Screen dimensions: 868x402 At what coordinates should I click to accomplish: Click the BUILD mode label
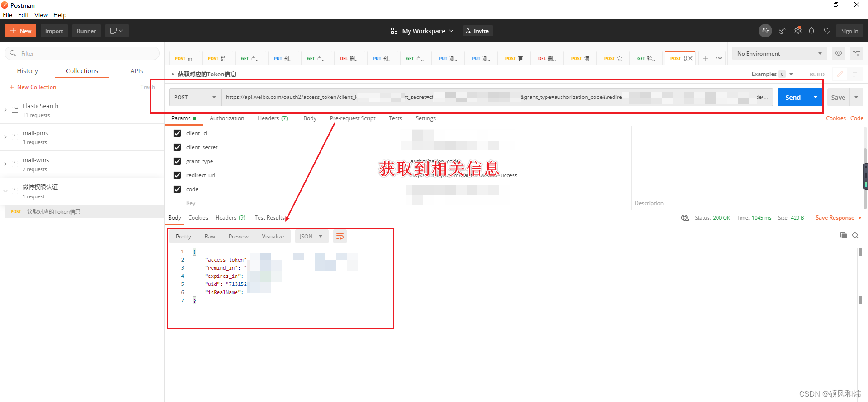click(817, 75)
